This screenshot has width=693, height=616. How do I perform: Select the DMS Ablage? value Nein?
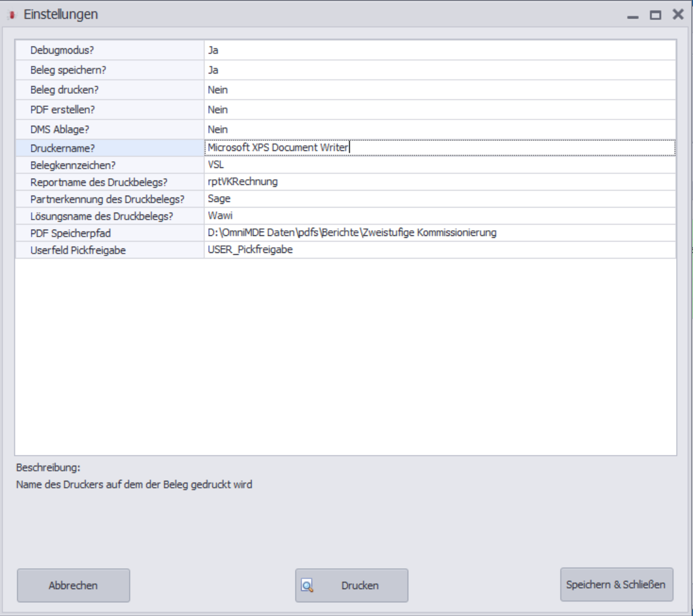(440, 130)
